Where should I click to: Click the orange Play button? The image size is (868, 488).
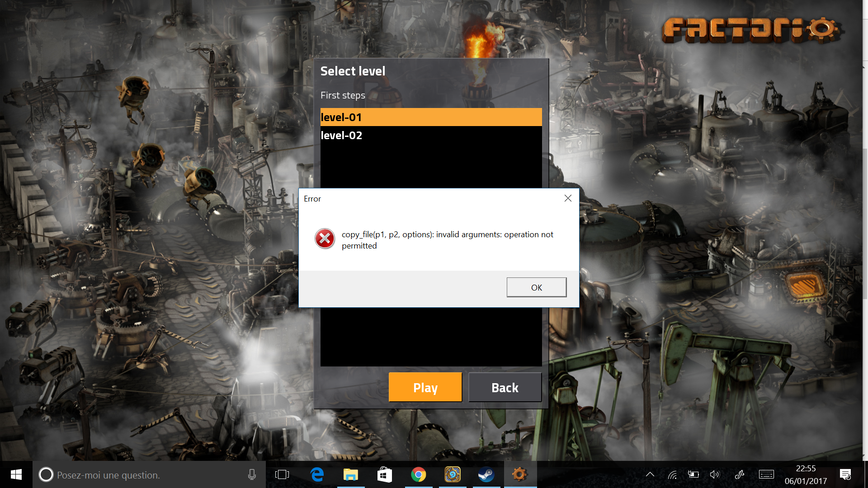pyautogui.click(x=425, y=387)
